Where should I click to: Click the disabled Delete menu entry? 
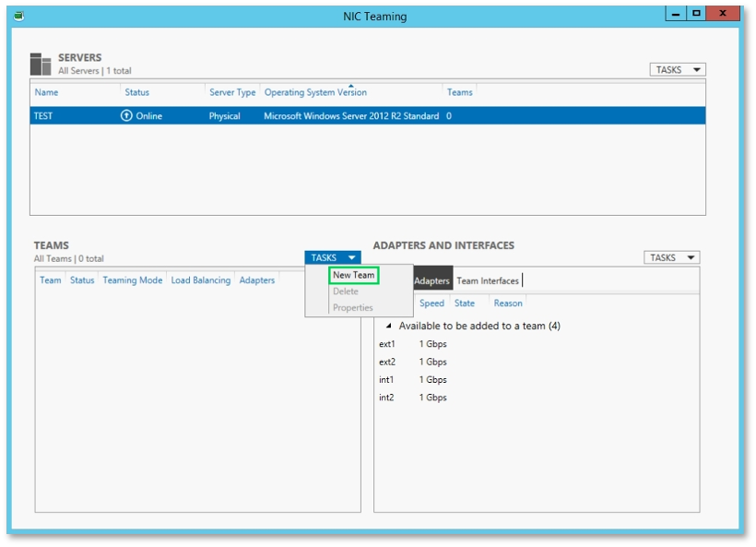[x=346, y=291]
